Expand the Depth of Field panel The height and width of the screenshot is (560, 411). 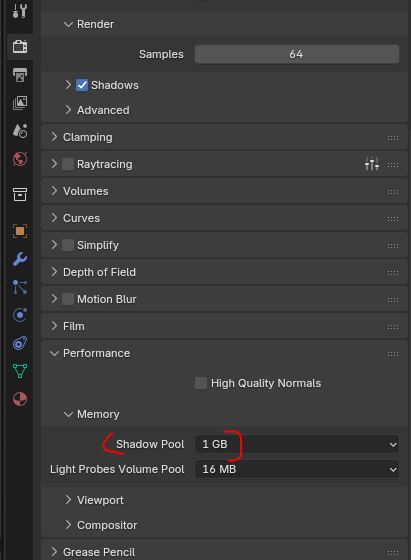(54, 272)
